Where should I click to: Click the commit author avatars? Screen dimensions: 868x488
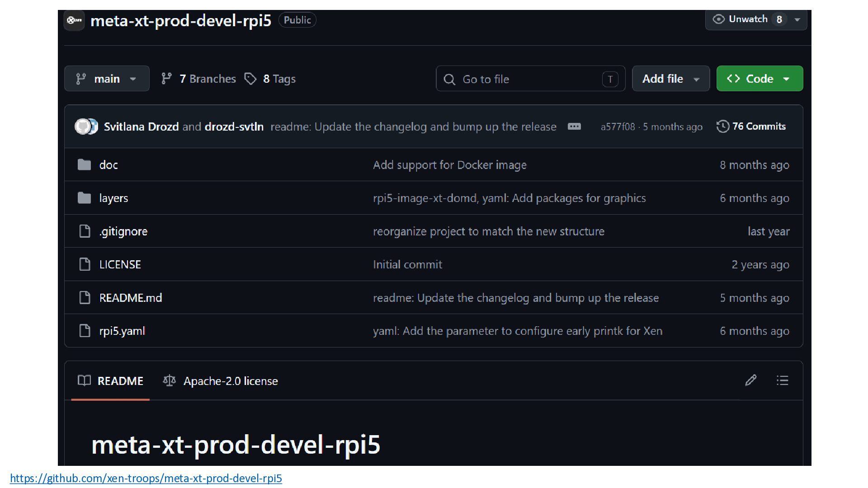86,127
